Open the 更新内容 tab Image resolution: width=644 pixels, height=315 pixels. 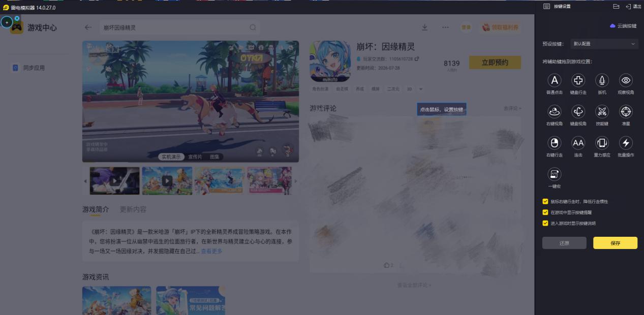tap(133, 209)
